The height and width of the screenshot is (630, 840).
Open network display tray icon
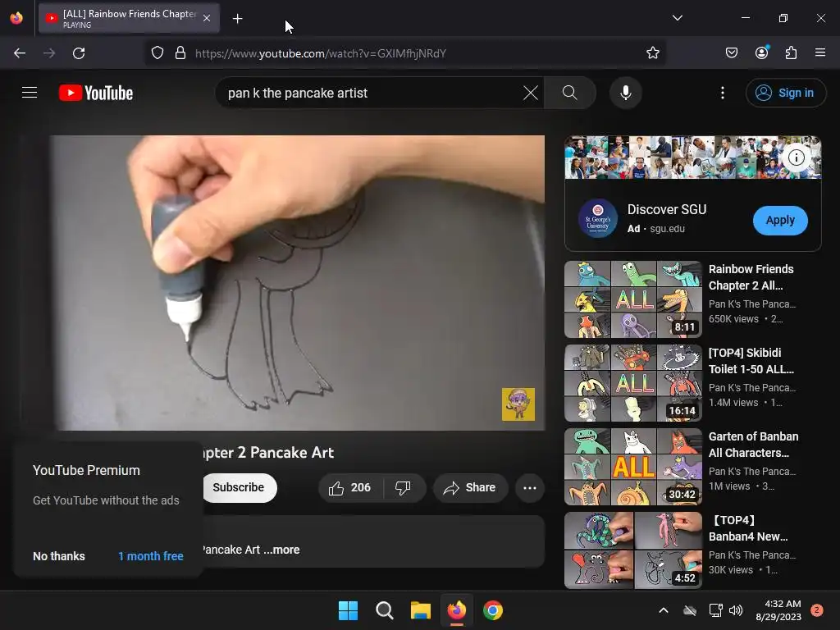click(715, 610)
